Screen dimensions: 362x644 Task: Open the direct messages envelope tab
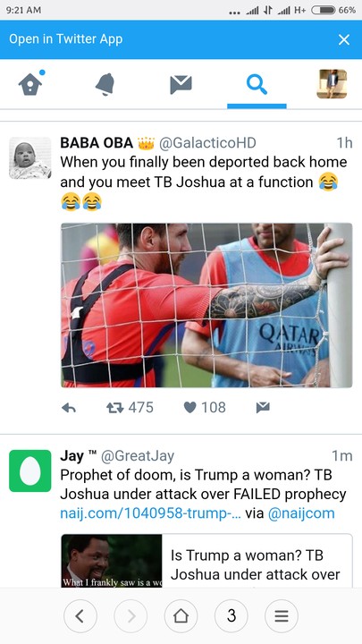(181, 84)
